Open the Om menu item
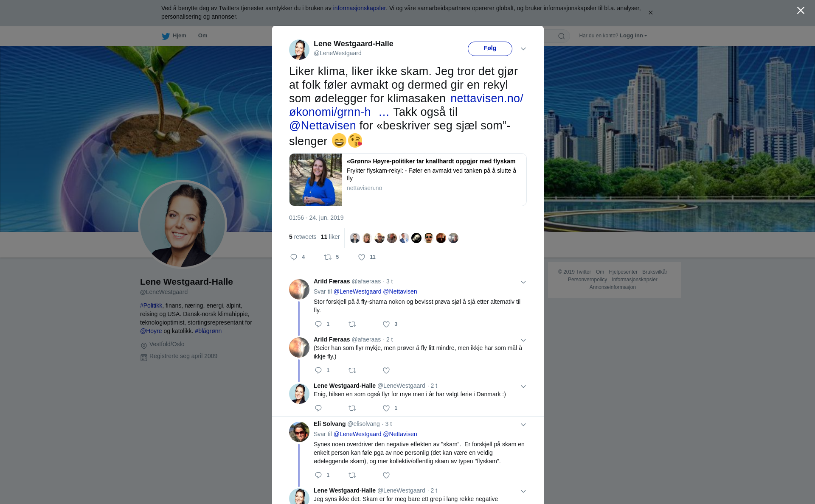This screenshot has height=504, width=815. coord(202,36)
